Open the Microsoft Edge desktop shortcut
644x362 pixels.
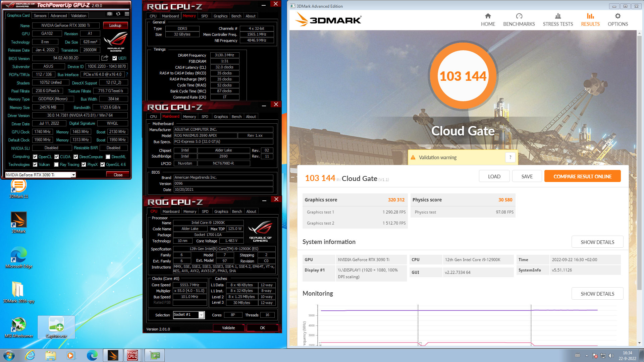pos(18,257)
